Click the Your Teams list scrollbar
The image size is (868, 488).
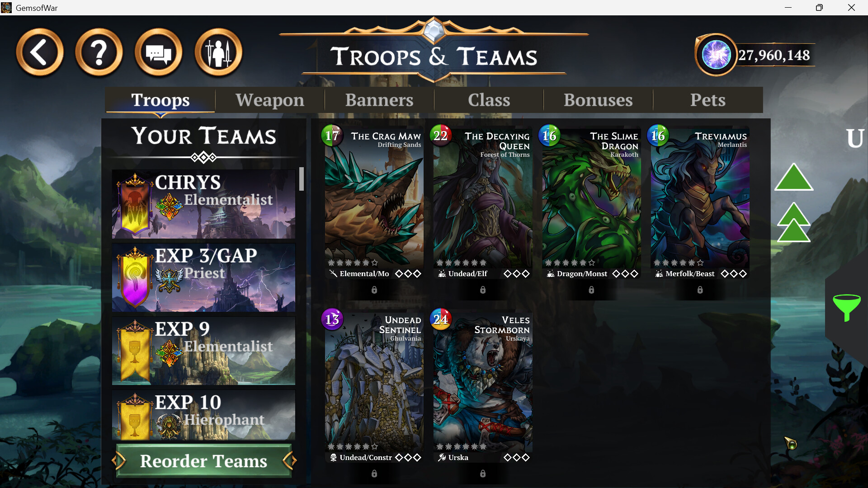[x=302, y=179]
